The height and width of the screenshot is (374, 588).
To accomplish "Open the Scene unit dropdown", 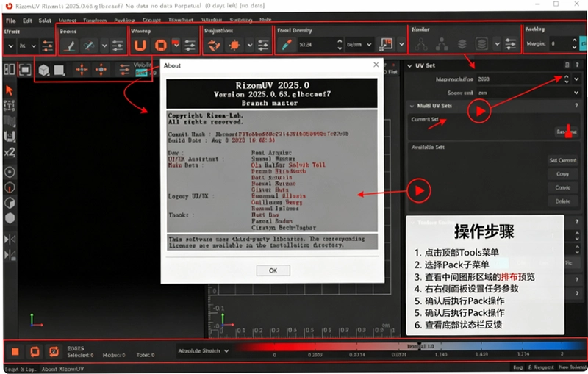I will pos(528,93).
